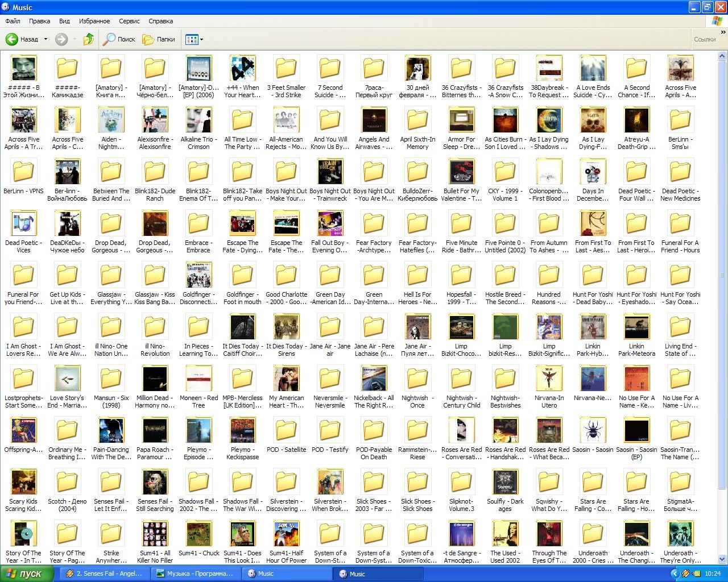728x582 pixels.
Task: Open the Файл menu
Action: 13,21
